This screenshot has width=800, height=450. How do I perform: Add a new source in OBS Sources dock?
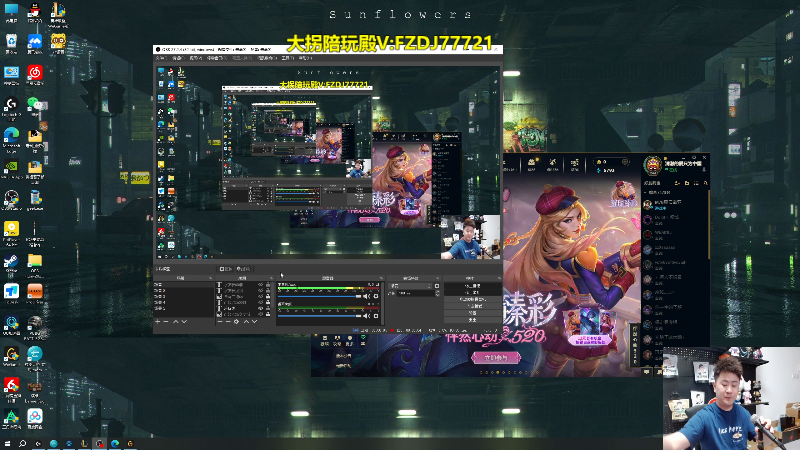click(220, 321)
